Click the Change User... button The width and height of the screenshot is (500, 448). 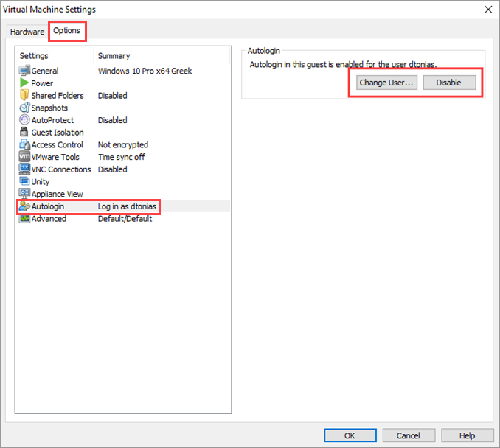(x=387, y=83)
